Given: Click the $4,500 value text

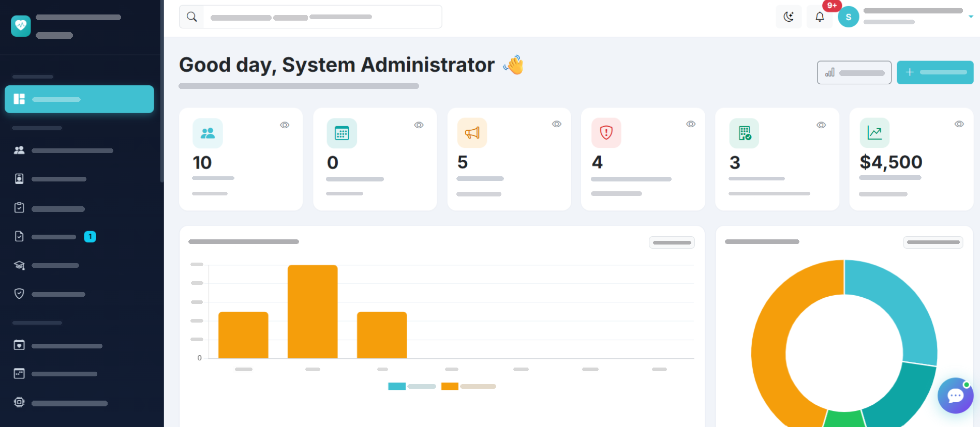Looking at the screenshot, I should [891, 162].
